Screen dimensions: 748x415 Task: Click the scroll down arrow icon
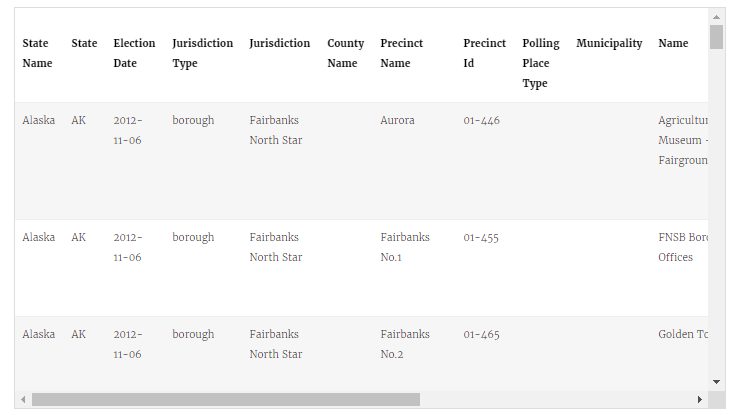(x=717, y=382)
